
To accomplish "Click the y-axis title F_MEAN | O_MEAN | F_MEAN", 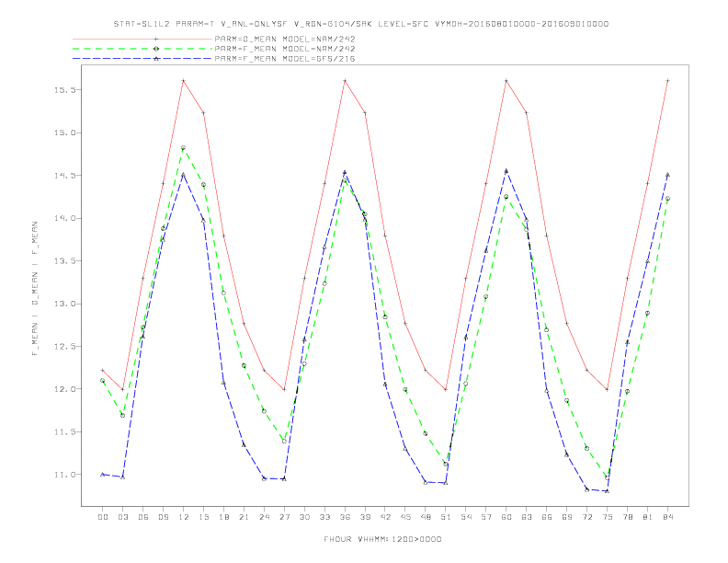I will coord(35,289).
